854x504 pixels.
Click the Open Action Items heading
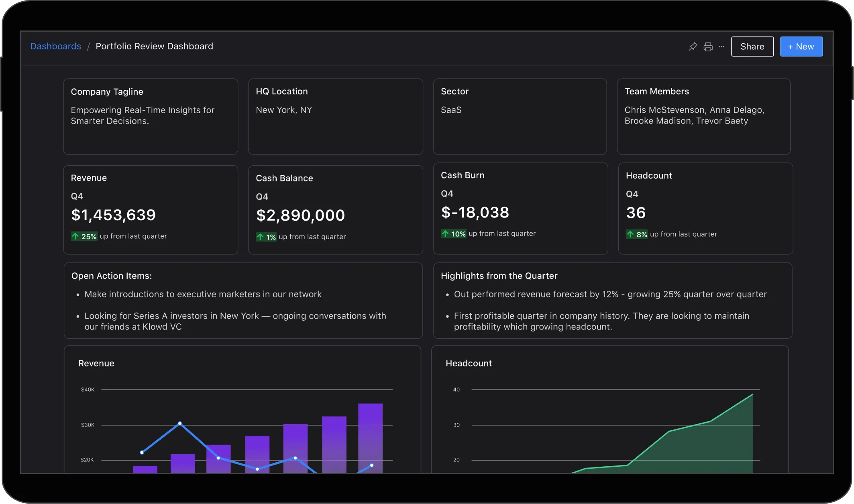(x=112, y=276)
